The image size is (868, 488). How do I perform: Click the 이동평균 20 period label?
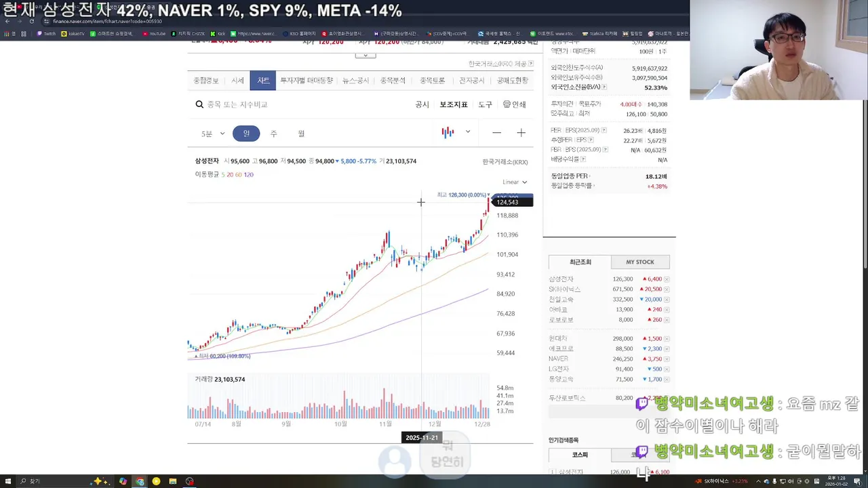pos(231,175)
